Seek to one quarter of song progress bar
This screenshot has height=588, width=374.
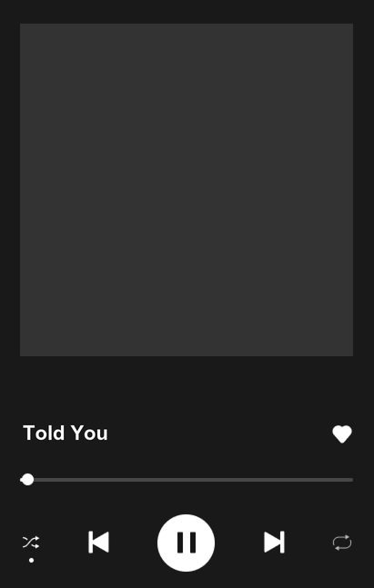[x=103, y=480]
